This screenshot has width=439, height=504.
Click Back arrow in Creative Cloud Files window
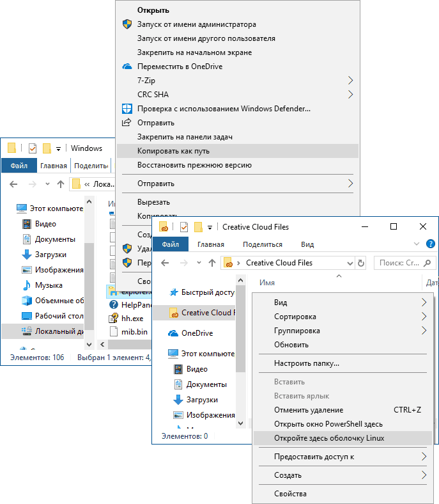point(165,263)
